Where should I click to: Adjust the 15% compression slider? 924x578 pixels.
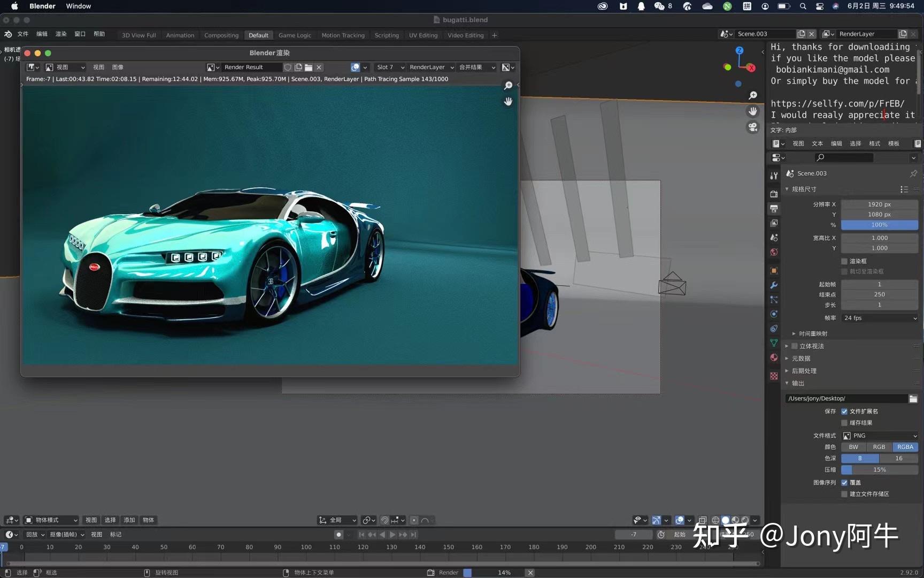click(x=880, y=470)
